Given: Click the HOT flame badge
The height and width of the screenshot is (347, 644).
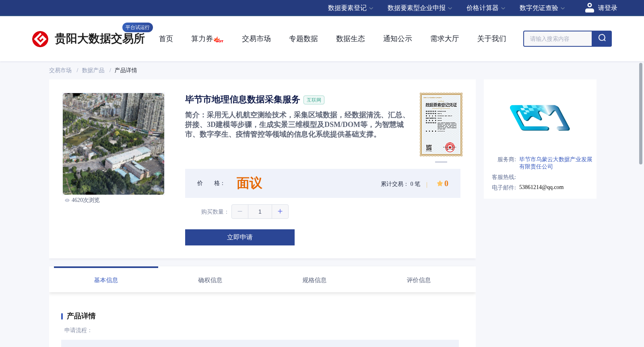Looking at the screenshot, I should click(x=219, y=40).
